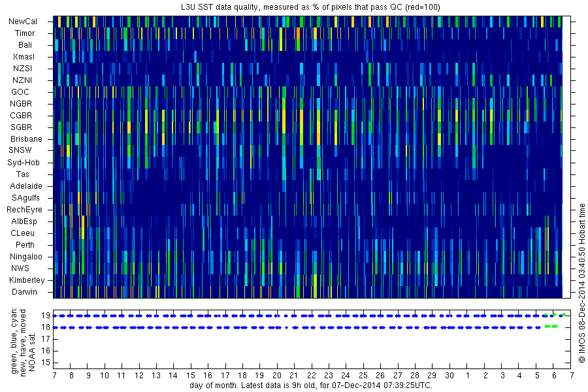
Task: Click the y-axis value 17
Action: [46, 339]
